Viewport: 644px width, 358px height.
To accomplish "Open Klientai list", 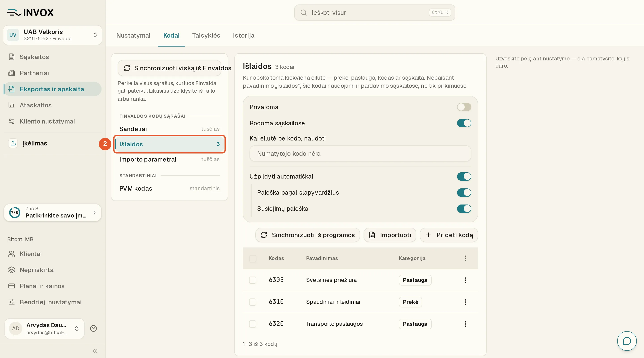I will (53, 254).
